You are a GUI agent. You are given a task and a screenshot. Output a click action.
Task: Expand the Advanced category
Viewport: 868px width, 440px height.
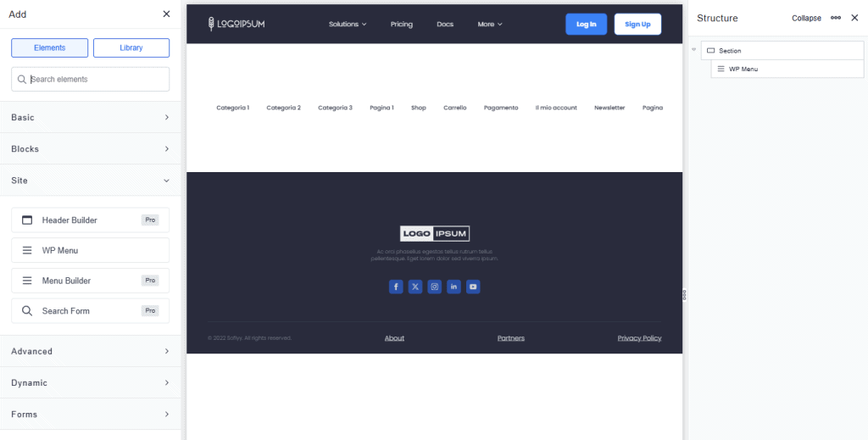coord(90,351)
